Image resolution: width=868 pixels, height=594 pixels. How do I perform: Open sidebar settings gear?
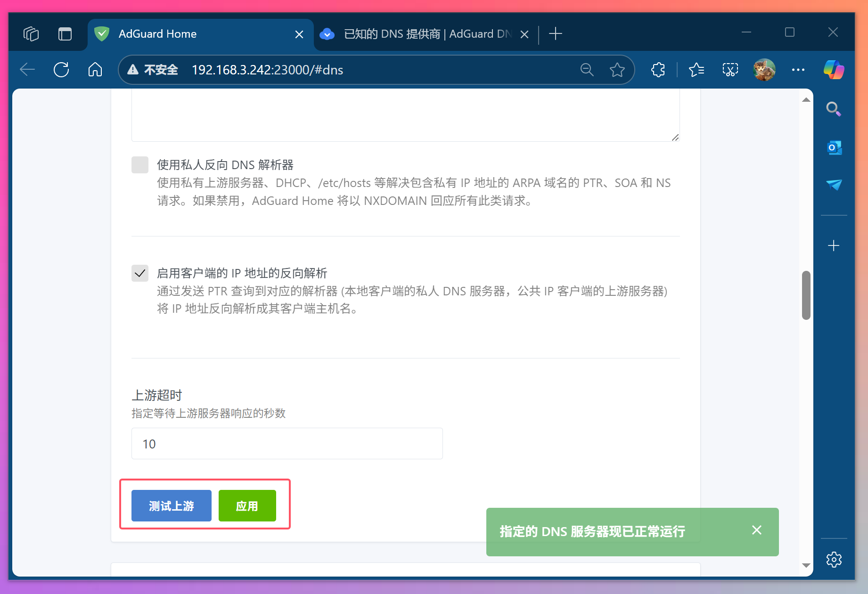tap(834, 560)
